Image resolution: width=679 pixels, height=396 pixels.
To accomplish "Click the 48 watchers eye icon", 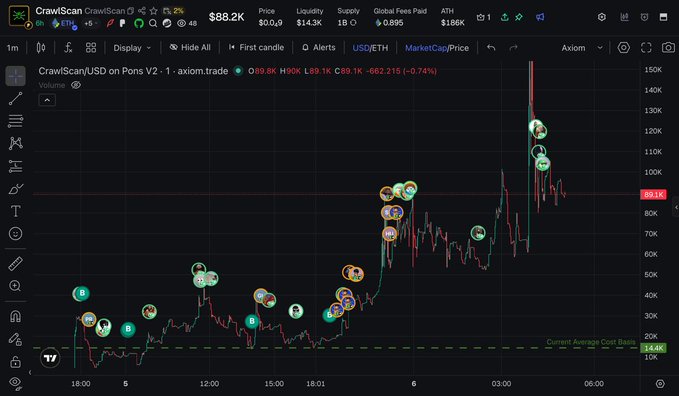I will pyautogui.click(x=187, y=23).
